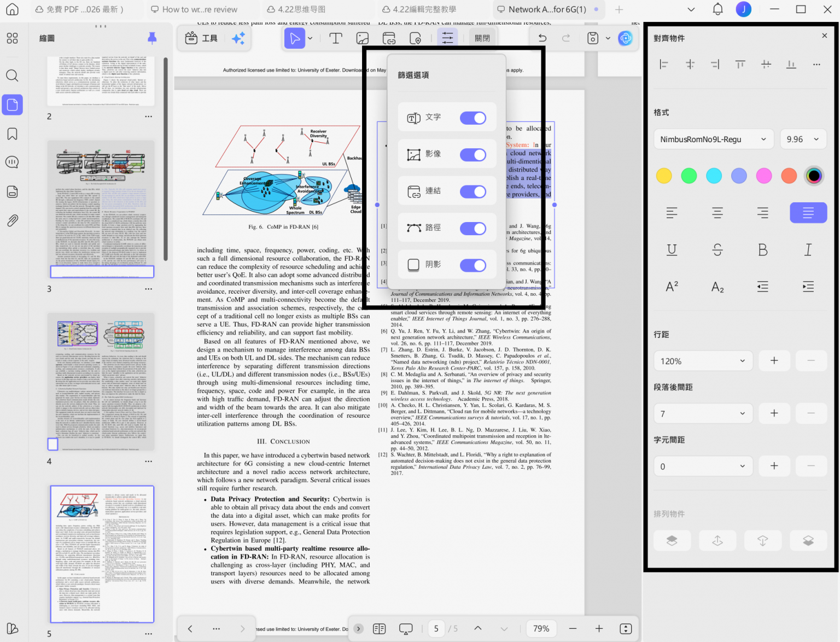The image size is (840, 642).
Task: Choose the add text tool
Action: (336, 38)
